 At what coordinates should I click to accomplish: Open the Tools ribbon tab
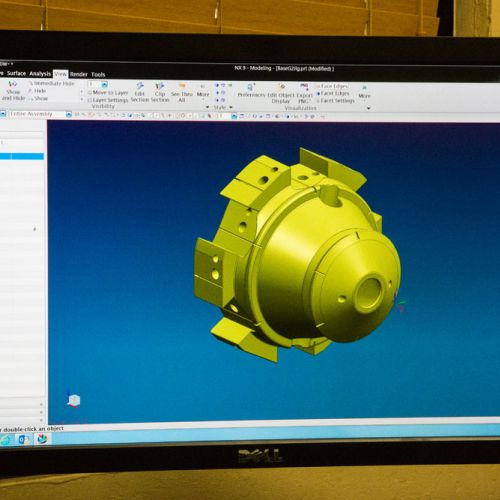coord(98,75)
